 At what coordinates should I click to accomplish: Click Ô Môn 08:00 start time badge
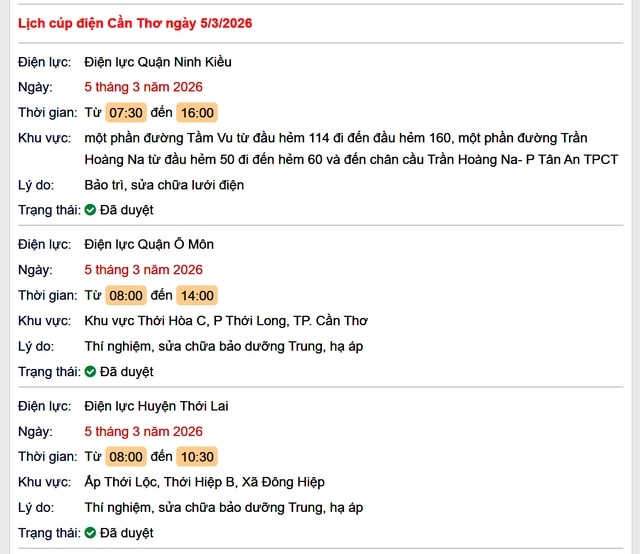coord(126,295)
